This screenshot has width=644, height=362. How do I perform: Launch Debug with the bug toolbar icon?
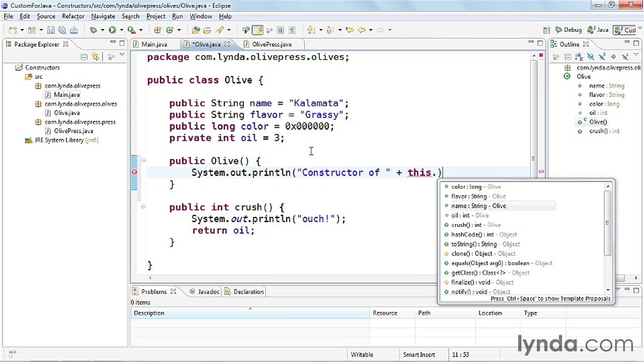click(x=93, y=30)
